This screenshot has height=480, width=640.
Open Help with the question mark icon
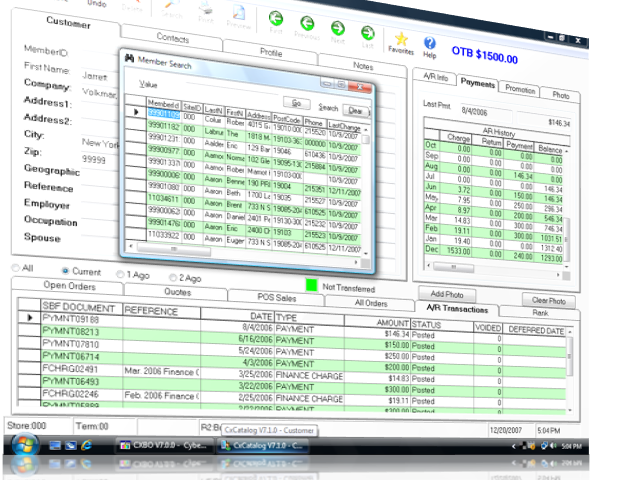point(430,42)
